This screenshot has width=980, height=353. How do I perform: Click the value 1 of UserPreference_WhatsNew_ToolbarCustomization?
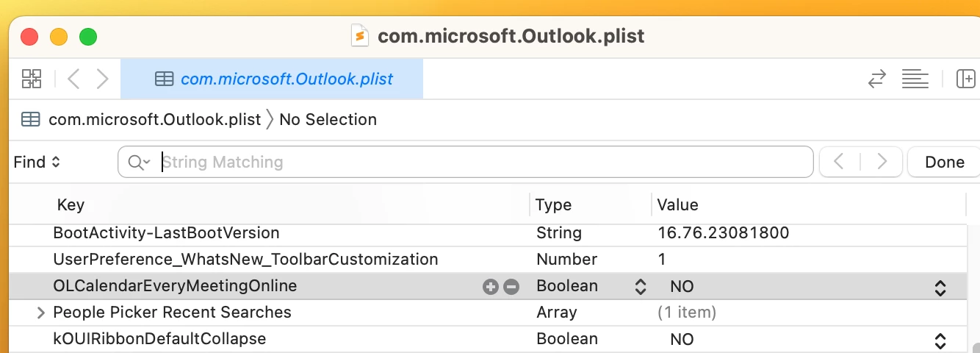pyautogui.click(x=662, y=260)
